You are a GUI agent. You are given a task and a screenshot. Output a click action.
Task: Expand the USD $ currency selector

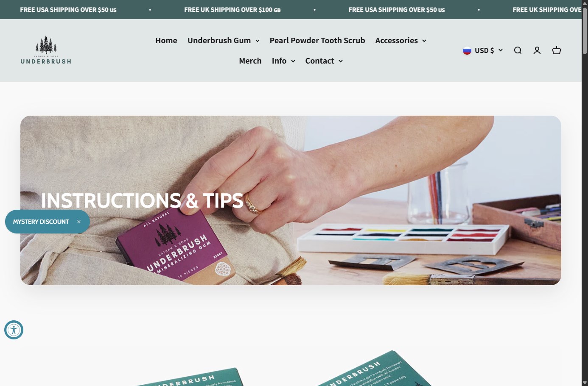point(483,50)
